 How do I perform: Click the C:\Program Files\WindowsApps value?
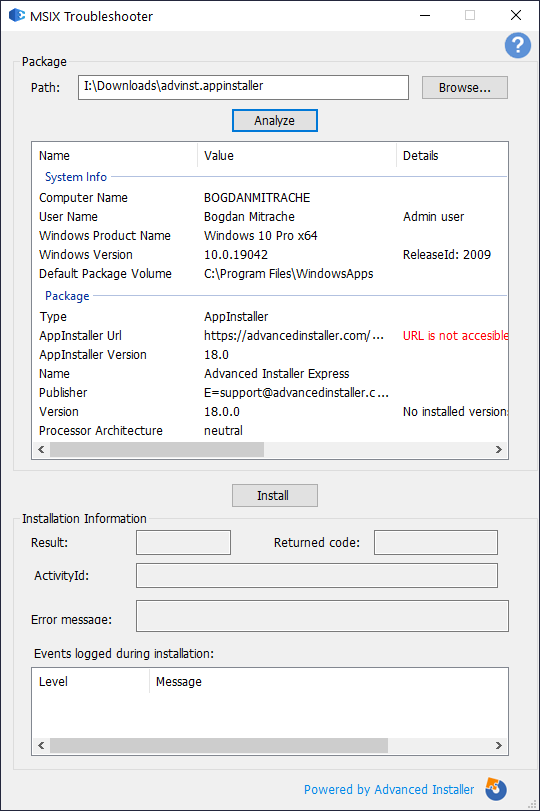(x=289, y=274)
